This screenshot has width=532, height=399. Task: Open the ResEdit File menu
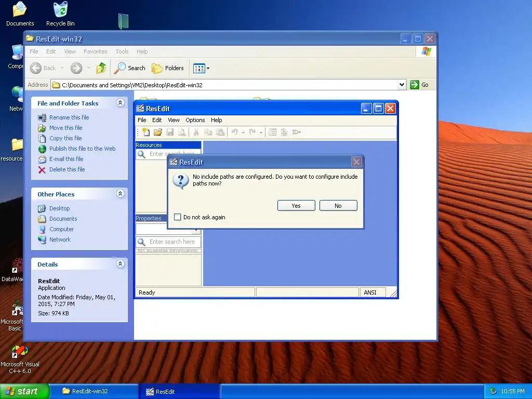(142, 120)
